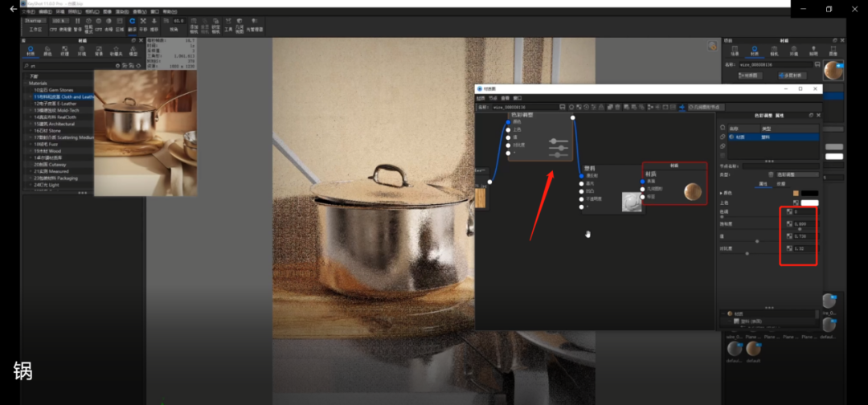Open the Colors tab icon in library
868x405 pixels.
click(48, 50)
